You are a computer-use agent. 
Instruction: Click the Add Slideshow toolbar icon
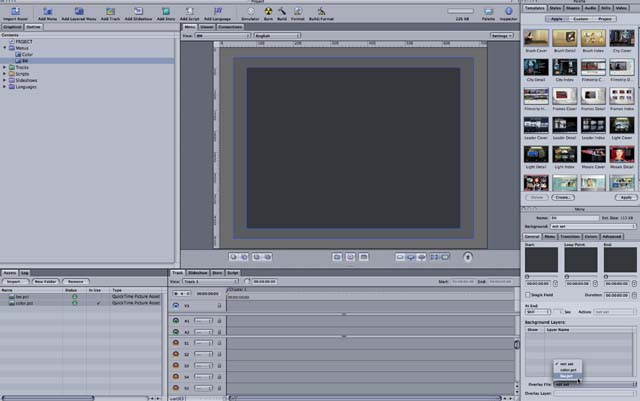pos(138,11)
